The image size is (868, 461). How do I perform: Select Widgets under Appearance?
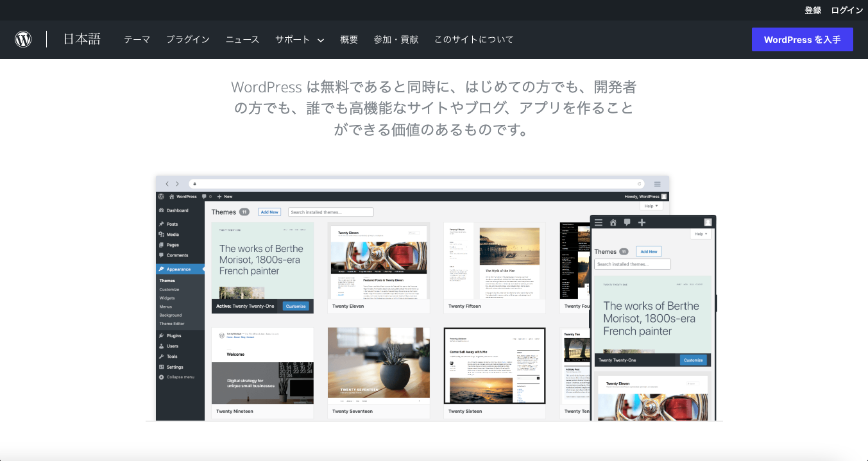[167, 298]
